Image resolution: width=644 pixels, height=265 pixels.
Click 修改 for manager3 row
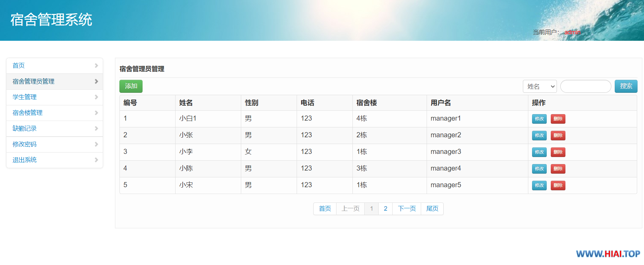[539, 152]
